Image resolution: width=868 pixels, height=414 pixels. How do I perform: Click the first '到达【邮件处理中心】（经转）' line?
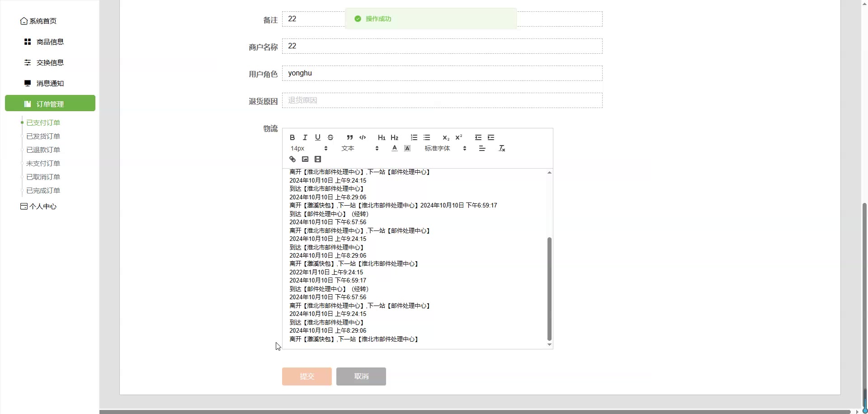pos(329,214)
